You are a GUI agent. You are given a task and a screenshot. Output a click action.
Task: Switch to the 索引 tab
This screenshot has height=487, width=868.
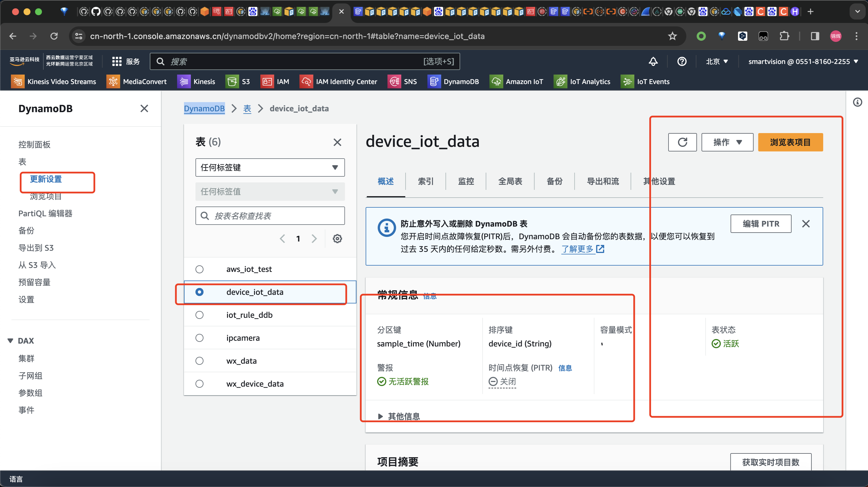426,181
